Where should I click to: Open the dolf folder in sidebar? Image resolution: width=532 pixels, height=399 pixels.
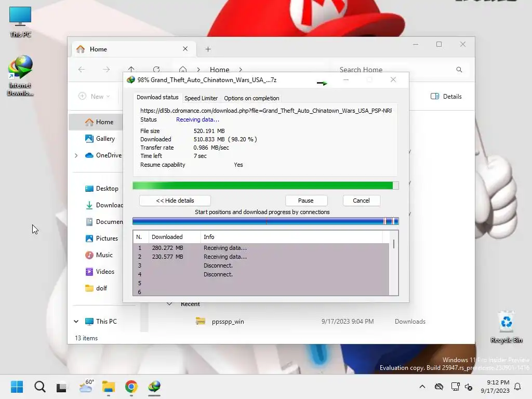(x=96, y=288)
